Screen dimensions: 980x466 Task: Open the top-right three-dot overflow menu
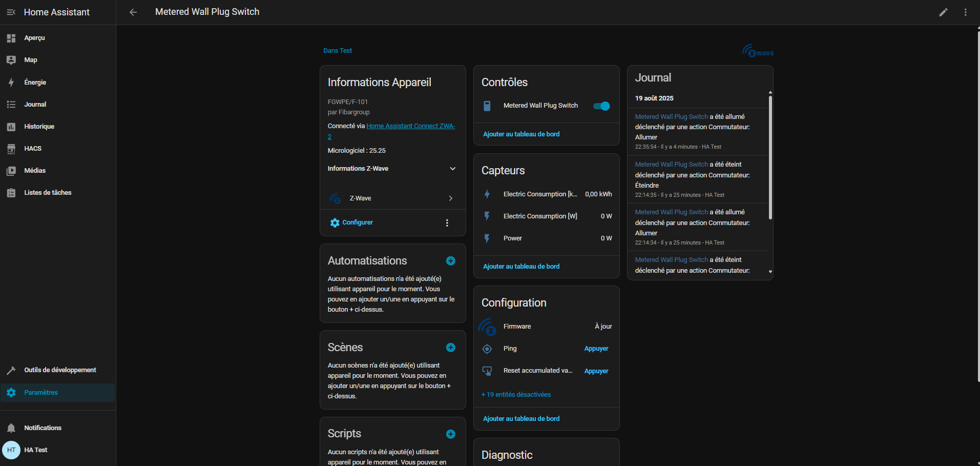pos(965,12)
